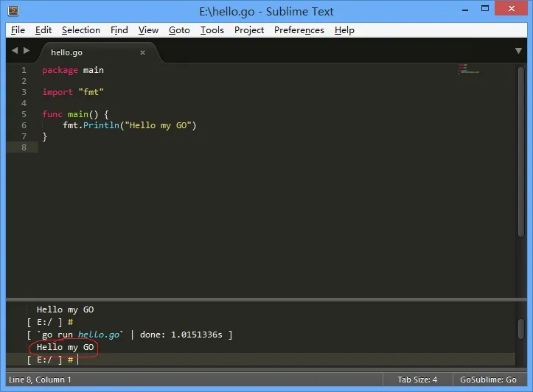The image size is (533, 392).
Task: Click 'hello.go' filename in output panel
Action: point(99,335)
